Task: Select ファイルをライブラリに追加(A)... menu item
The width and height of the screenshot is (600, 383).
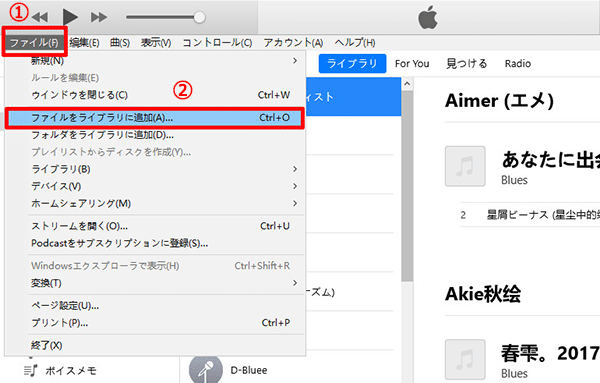Action: click(155, 118)
